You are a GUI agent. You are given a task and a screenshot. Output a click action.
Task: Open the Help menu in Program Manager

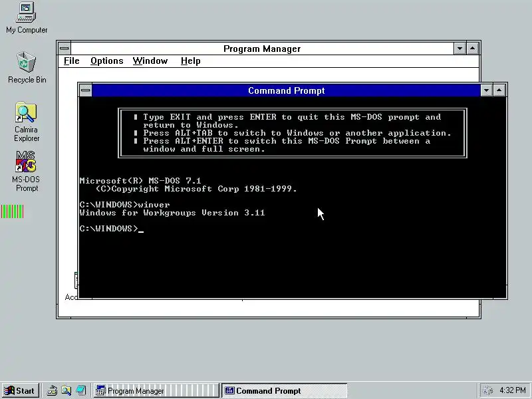[191, 61]
